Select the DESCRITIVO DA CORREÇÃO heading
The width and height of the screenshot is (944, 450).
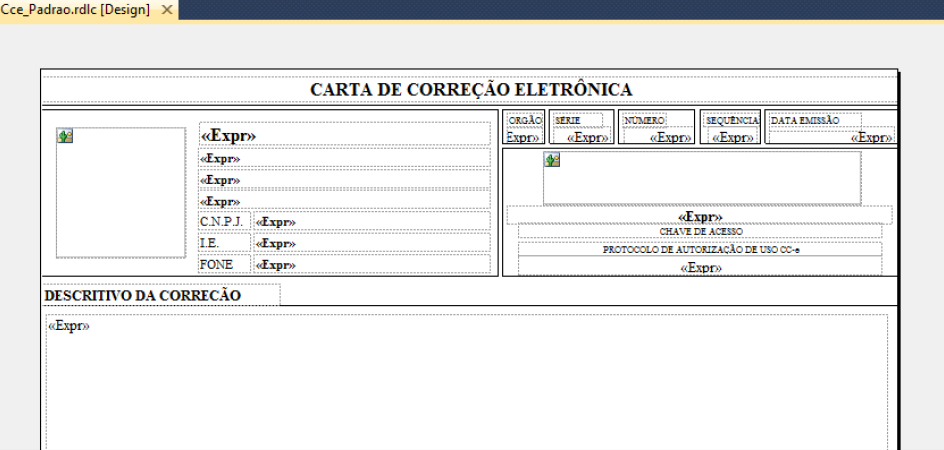[x=162, y=295]
